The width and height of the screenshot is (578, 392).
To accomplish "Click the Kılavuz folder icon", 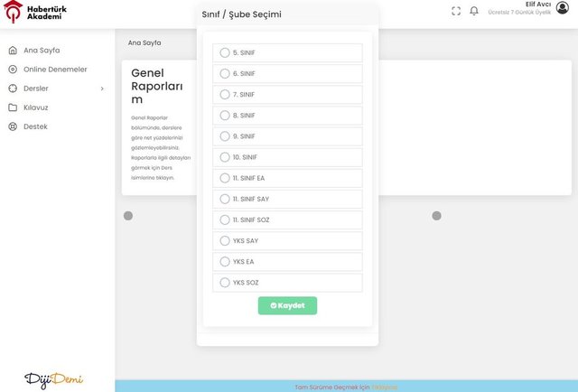I will [x=13, y=107].
